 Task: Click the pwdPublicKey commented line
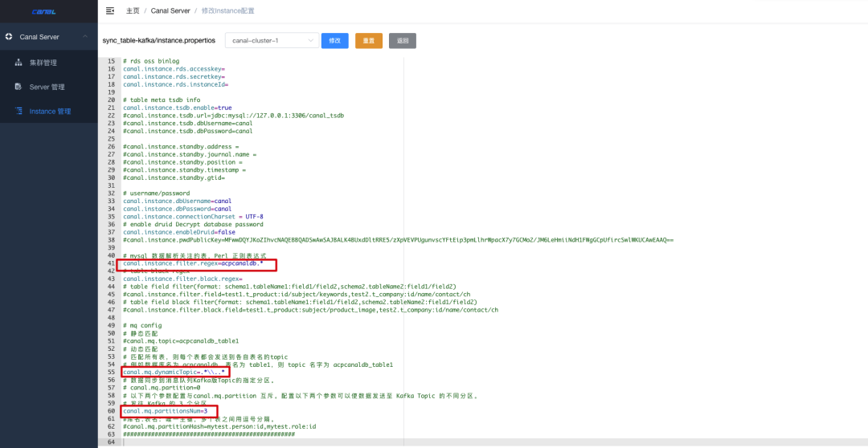[x=398, y=240]
